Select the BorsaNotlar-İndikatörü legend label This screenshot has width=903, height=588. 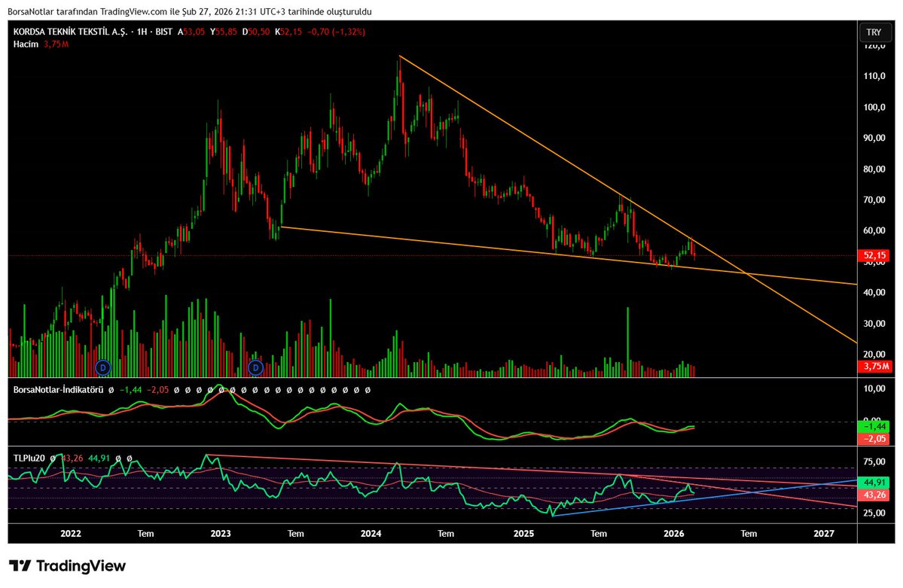pos(58,390)
